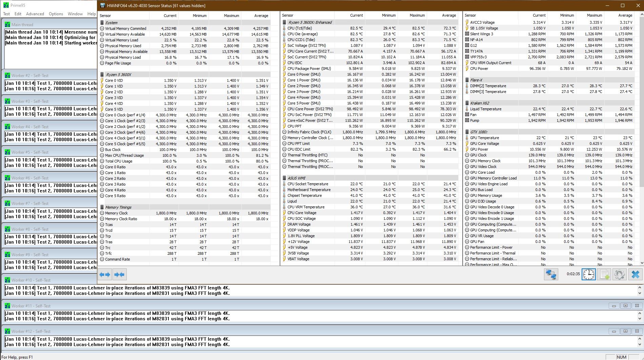Click the Flare-X group header icon
The height and width of the screenshot is (360, 644).
(467, 80)
